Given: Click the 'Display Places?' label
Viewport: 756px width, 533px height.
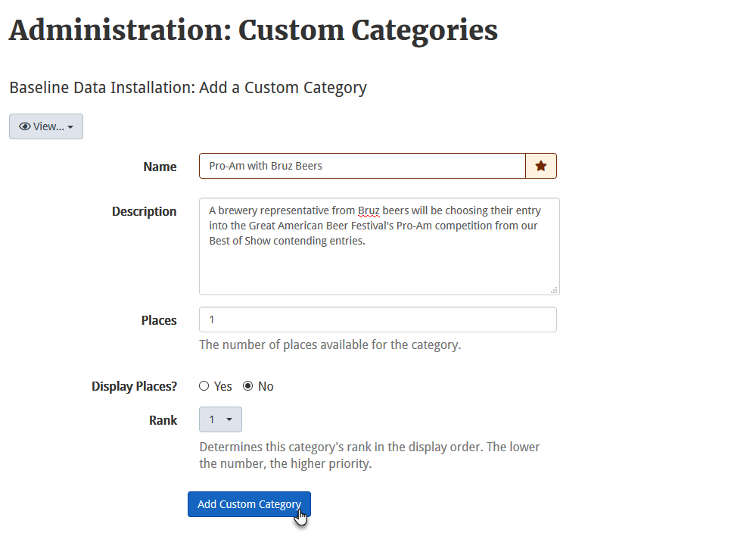Looking at the screenshot, I should pyautogui.click(x=134, y=386).
